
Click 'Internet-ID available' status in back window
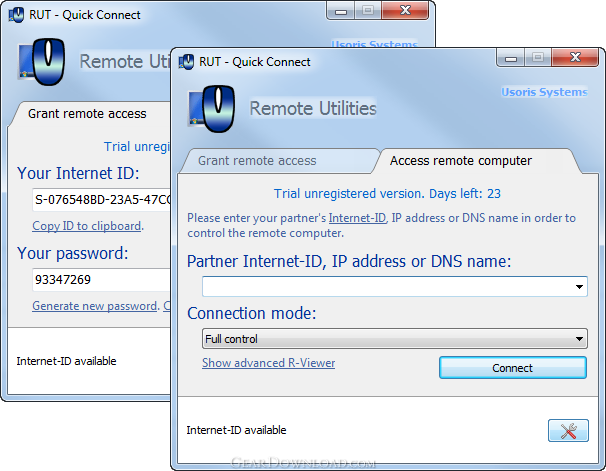(66, 361)
